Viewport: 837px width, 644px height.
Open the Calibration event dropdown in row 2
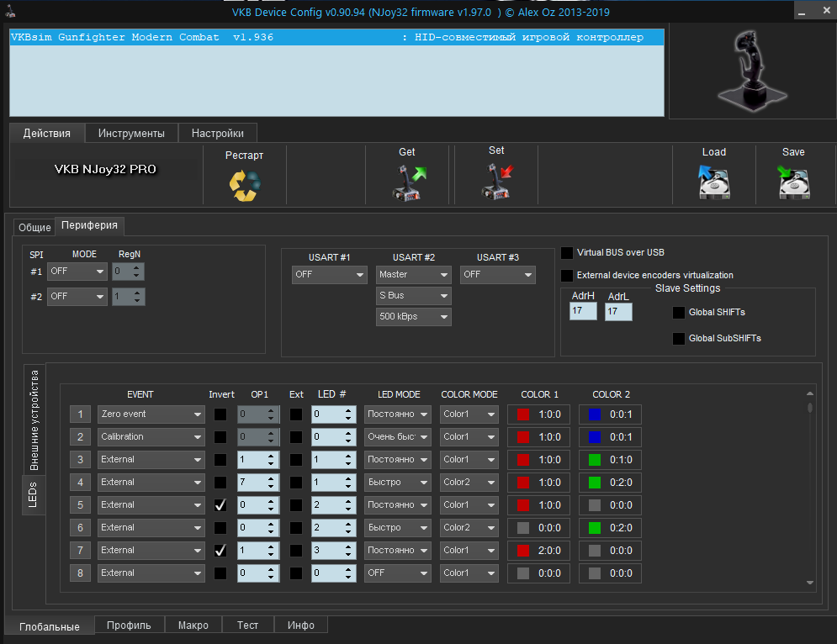[x=151, y=437]
